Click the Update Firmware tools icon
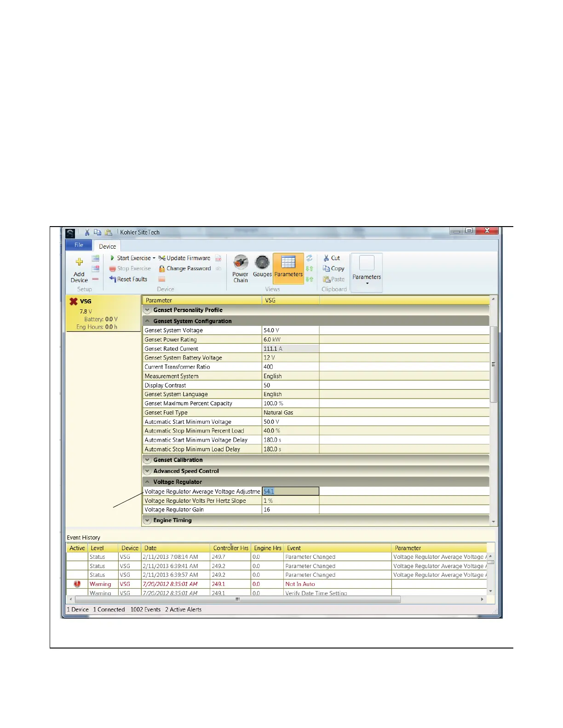Image resolution: width=563 pixels, height=728 pixels. point(162,258)
